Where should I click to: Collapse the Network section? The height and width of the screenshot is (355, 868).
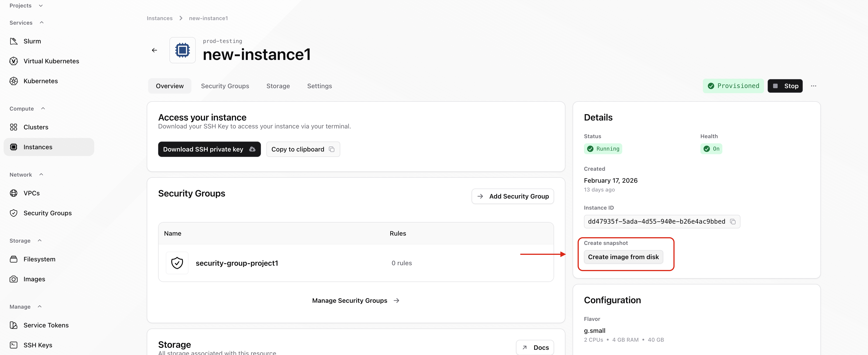41,174
